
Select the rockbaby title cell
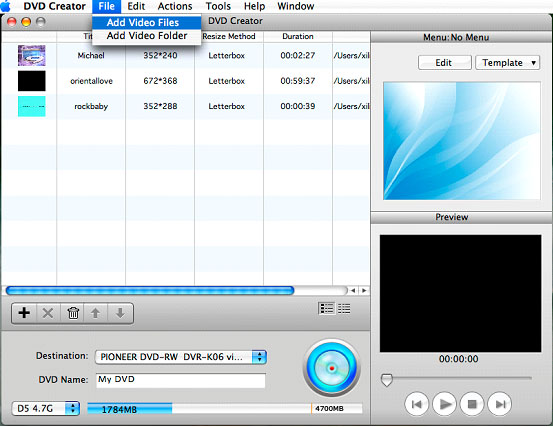click(x=91, y=106)
